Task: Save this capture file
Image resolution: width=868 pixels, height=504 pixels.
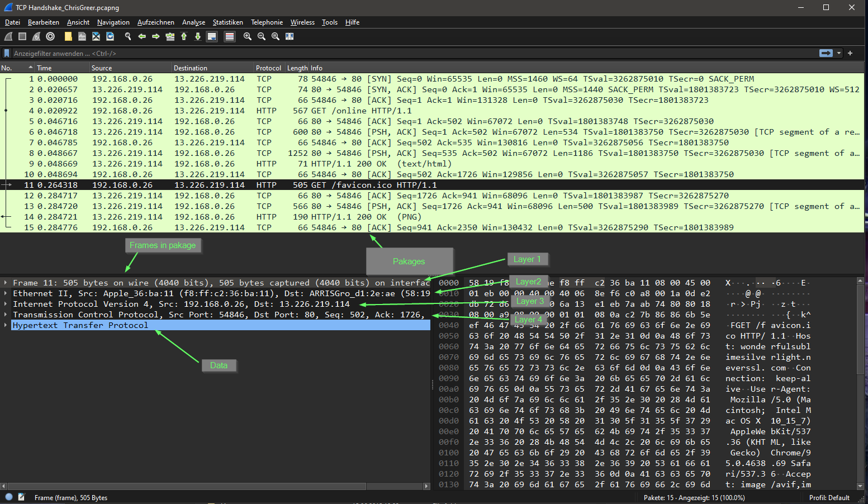Action: [x=82, y=36]
